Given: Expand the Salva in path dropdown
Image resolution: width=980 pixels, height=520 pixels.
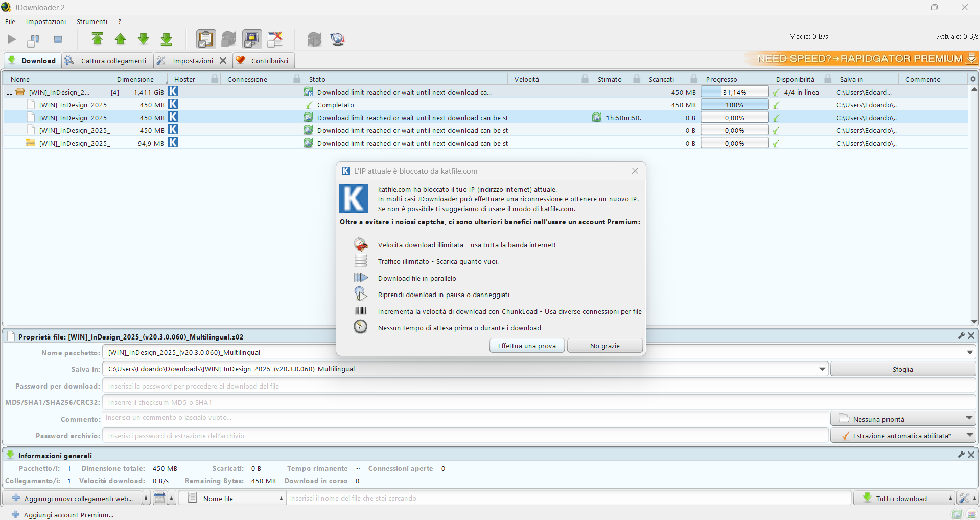Looking at the screenshot, I should [822, 369].
